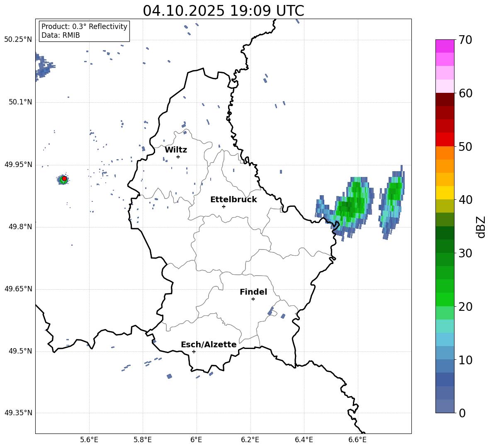The image size is (491, 448).
Task: Click the Ettelbruck city label
Action: pyautogui.click(x=233, y=200)
